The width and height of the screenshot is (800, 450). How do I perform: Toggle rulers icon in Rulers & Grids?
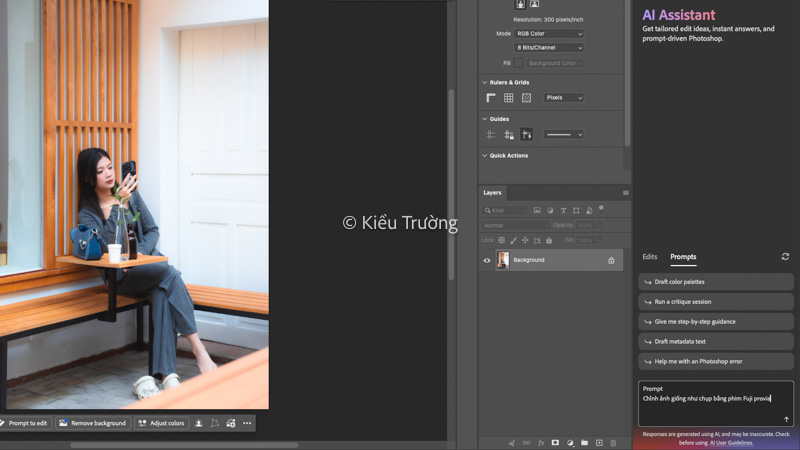(x=491, y=97)
